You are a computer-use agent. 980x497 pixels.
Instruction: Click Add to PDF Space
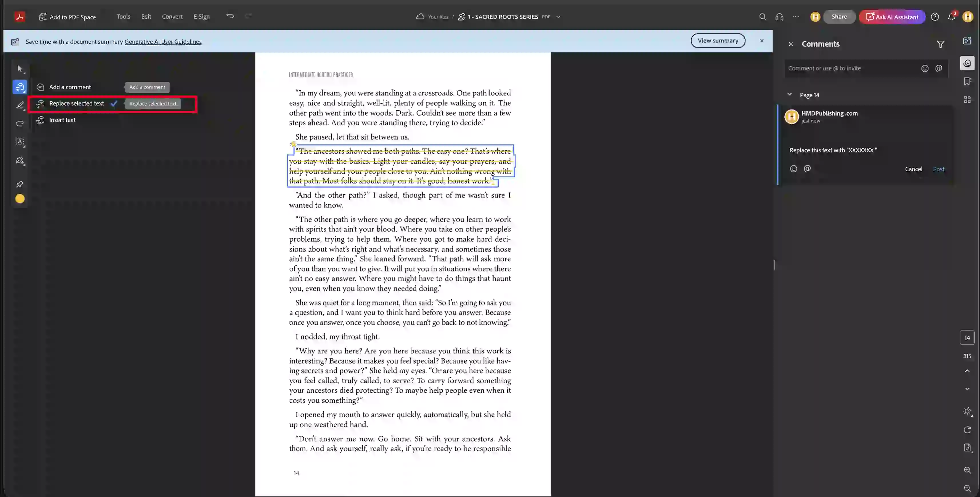(67, 17)
